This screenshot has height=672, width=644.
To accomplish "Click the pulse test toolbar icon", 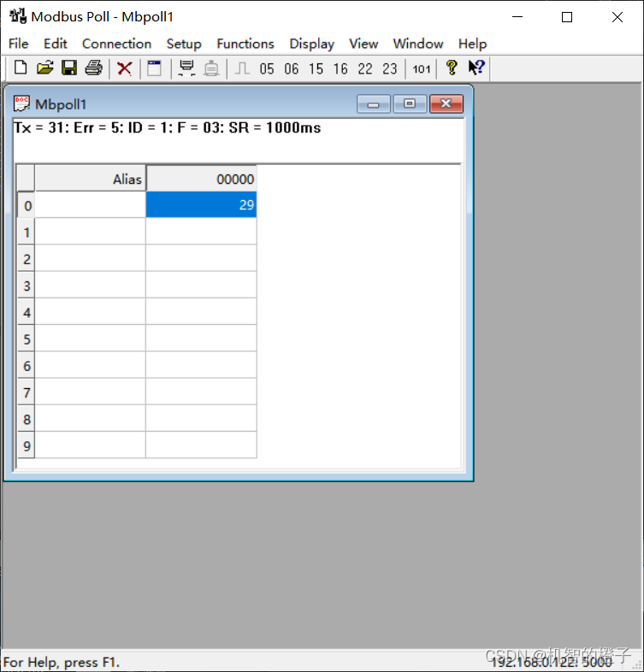I will tap(242, 68).
